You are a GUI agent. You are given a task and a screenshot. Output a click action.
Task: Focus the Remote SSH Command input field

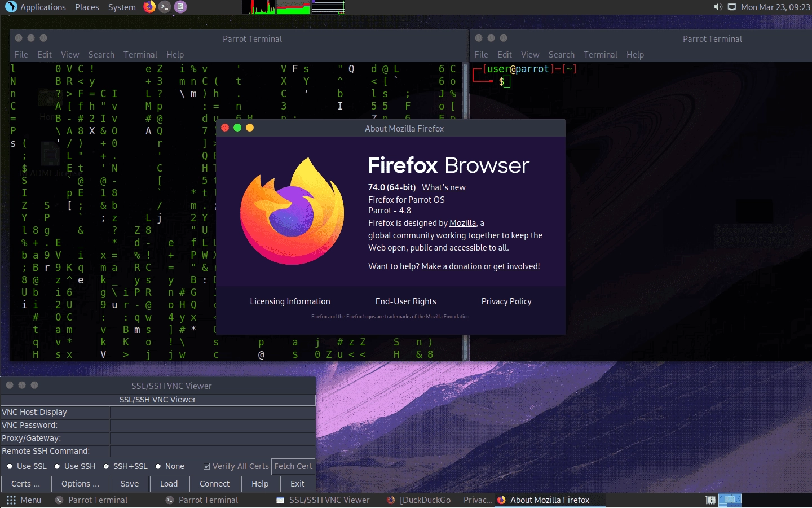pos(212,451)
